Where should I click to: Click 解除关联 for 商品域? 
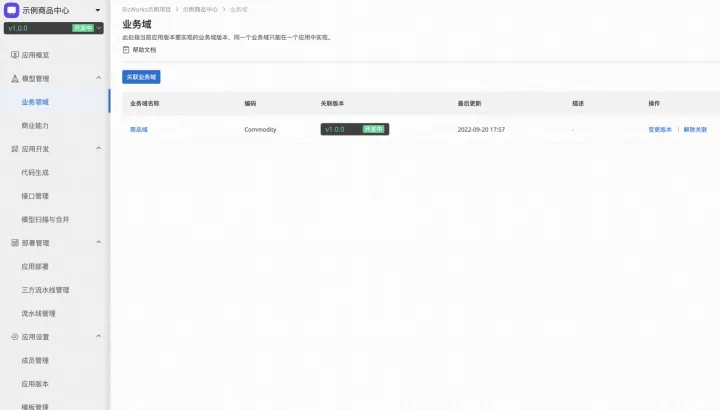tap(695, 129)
